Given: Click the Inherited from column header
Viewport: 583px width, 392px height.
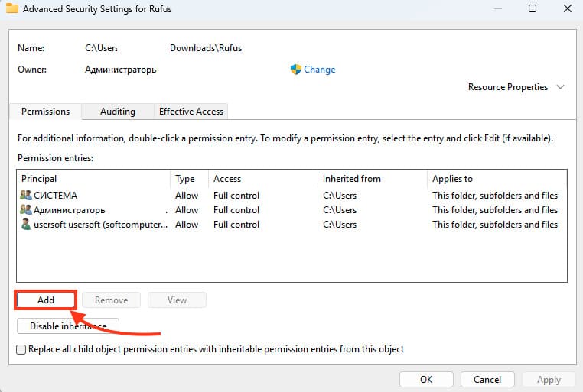Looking at the screenshot, I should pyautogui.click(x=371, y=179).
